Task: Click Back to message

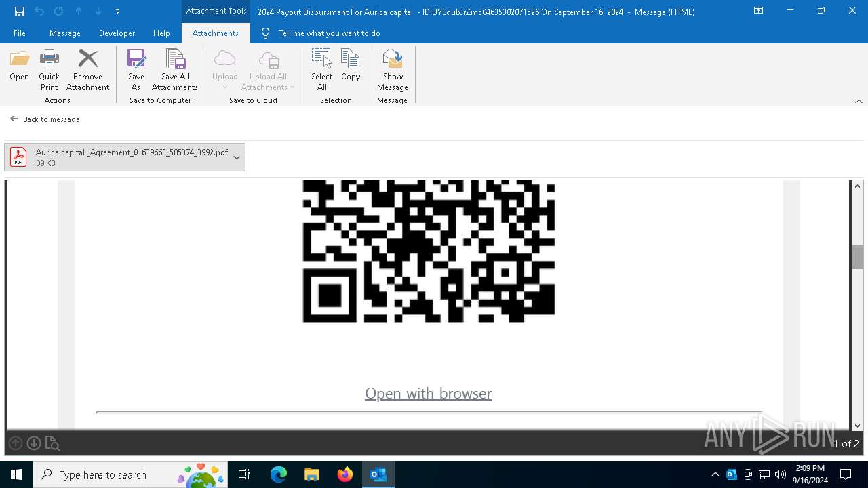Action: 45,119
